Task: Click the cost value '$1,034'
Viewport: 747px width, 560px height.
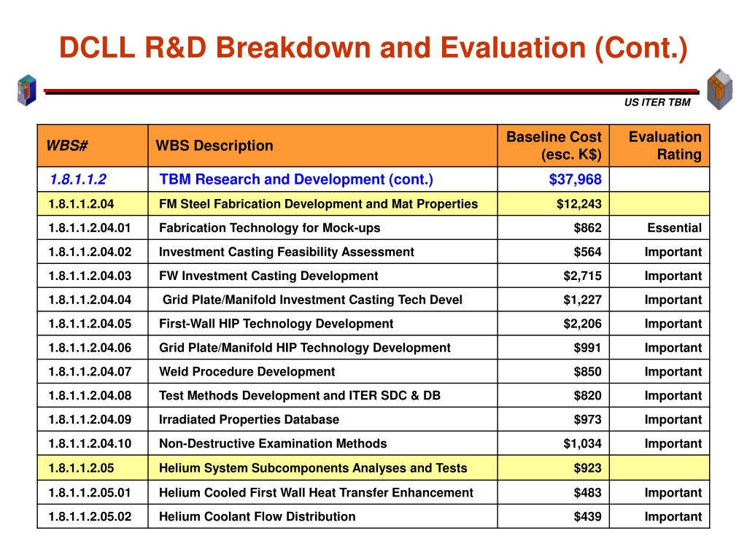Action: point(582,444)
